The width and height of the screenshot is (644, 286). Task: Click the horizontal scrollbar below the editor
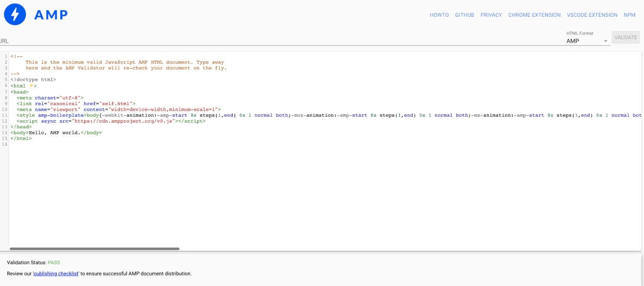tap(94, 248)
